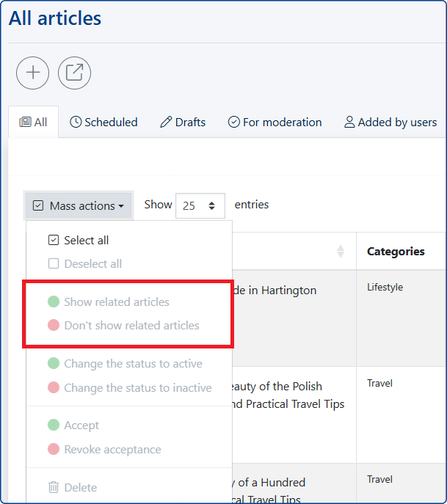Open the Mass actions dropdown
447x504 pixels.
pyautogui.click(x=78, y=205)
